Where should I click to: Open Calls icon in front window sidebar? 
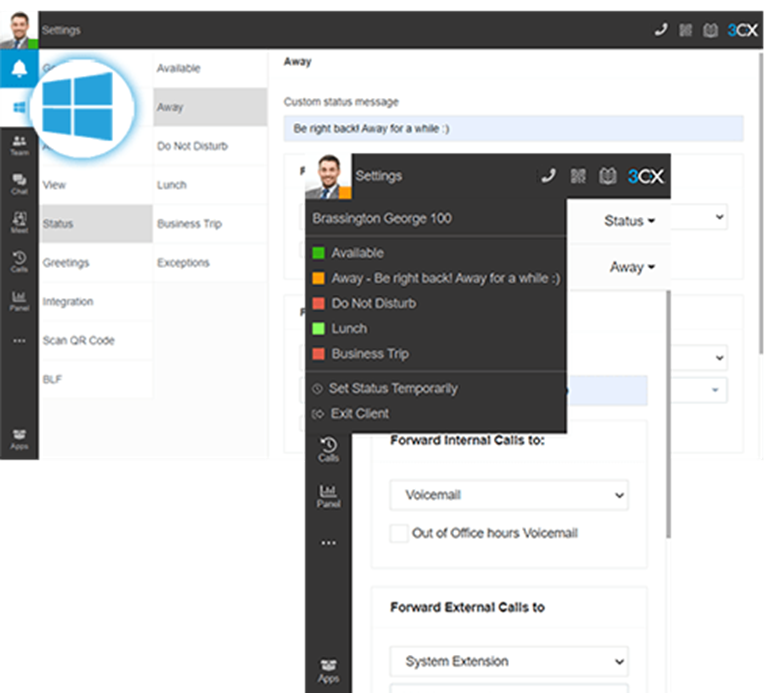point(328,450)
